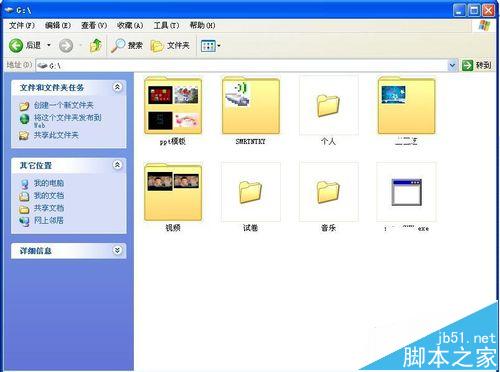Click the green Go button

477,65
